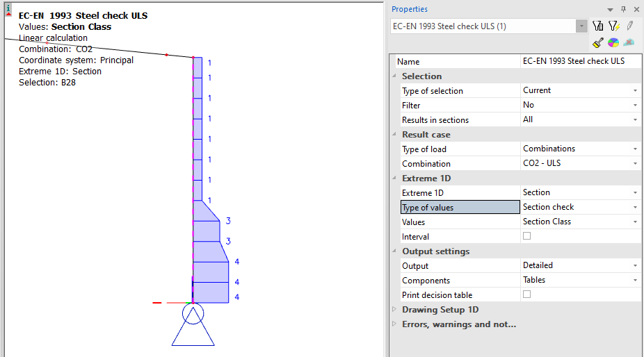Click the Values: Section Class legend text

click(x=65, y=26)
